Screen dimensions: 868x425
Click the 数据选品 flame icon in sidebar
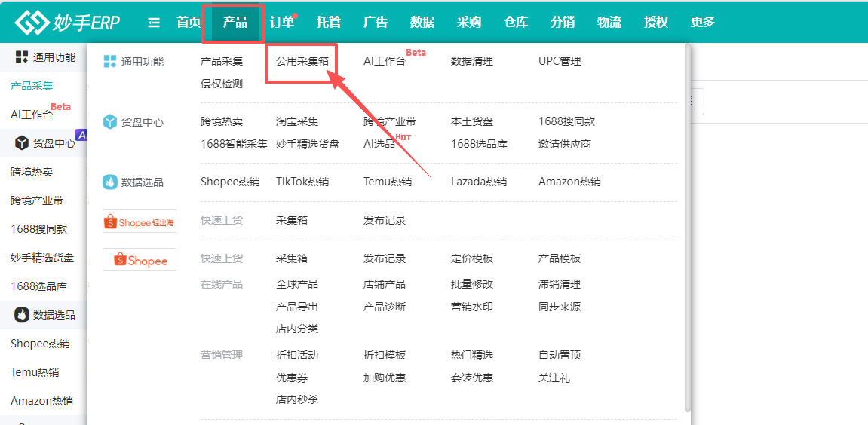point(22,315)
